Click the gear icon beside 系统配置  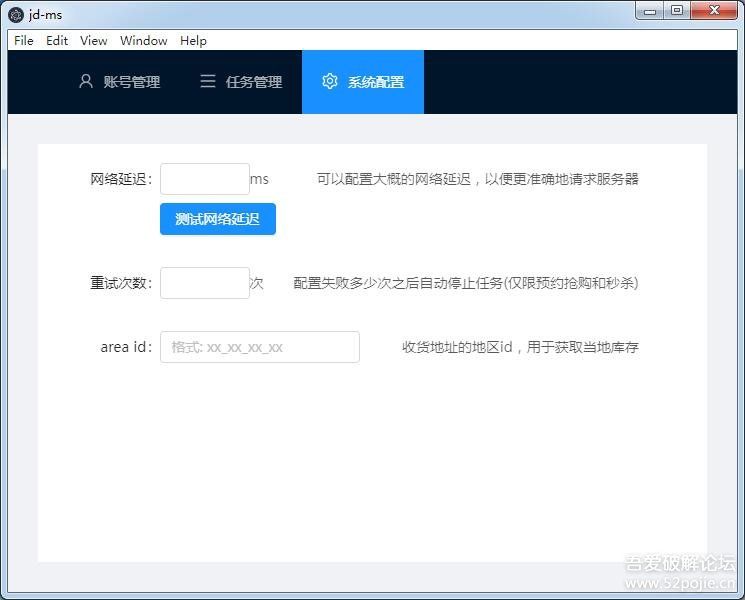pos(330,81)
